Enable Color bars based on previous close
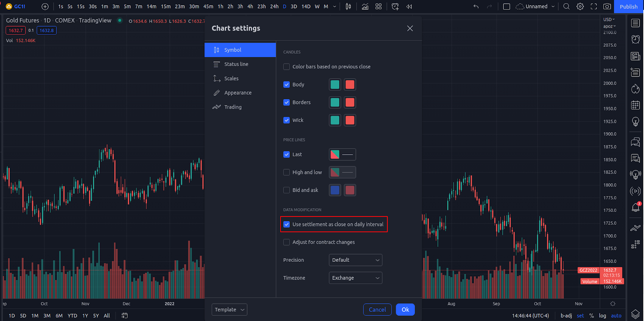 pyautogui.click(x=287, y=67)
